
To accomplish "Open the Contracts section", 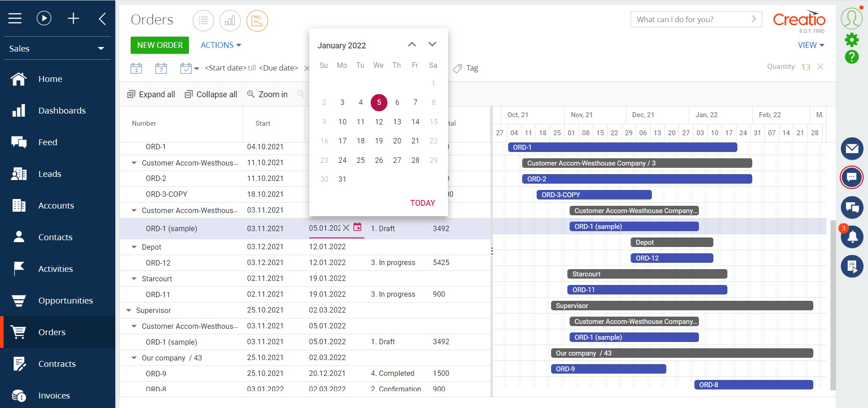I will click(x=57, y=364).
